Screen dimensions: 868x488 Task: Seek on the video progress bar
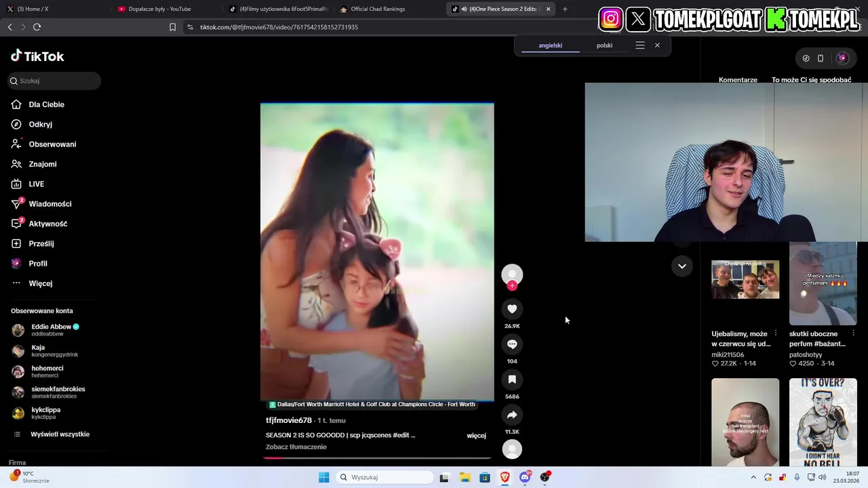pos(377,458)
